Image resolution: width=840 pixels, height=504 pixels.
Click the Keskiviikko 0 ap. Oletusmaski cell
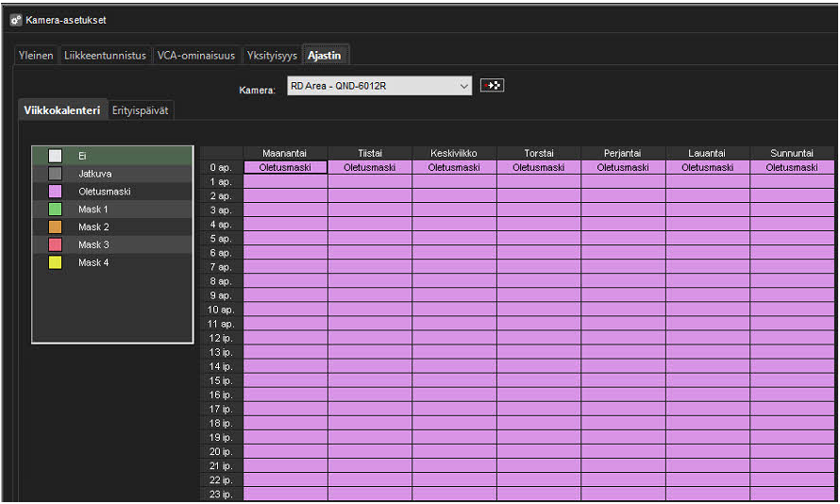(454, 167)
